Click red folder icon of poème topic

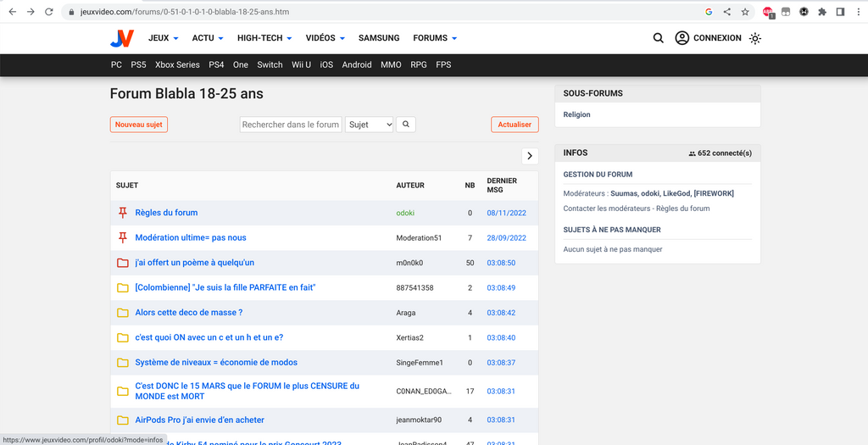[123, 263]
